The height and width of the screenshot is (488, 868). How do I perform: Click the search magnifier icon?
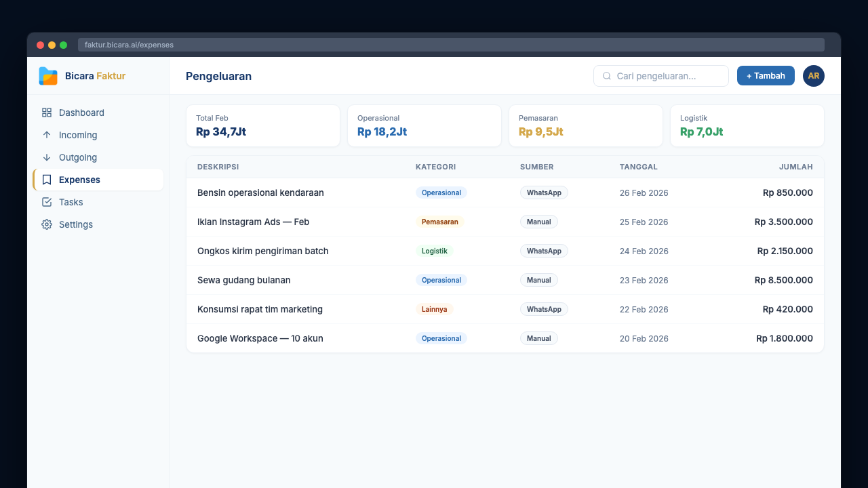click(x=607, y=76)
